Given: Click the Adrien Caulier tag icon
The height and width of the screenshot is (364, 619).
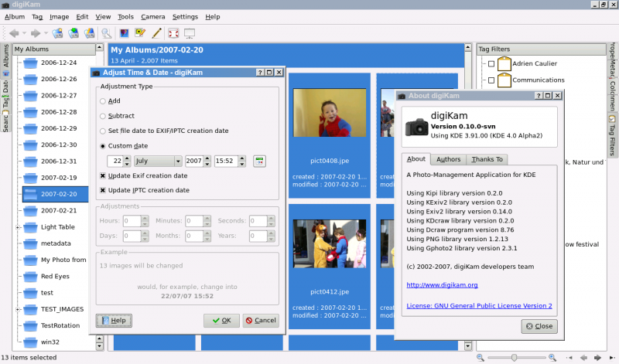Looking at the screenshot, I should (504, 63).
